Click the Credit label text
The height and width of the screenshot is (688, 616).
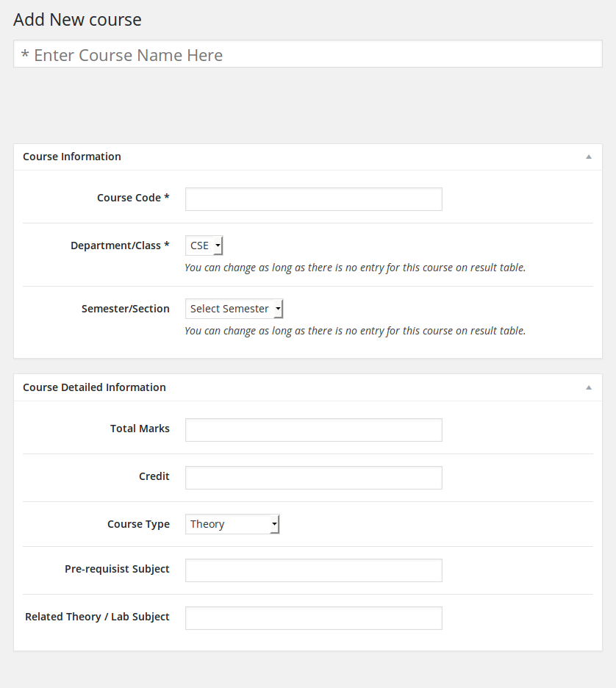(154, 476)
